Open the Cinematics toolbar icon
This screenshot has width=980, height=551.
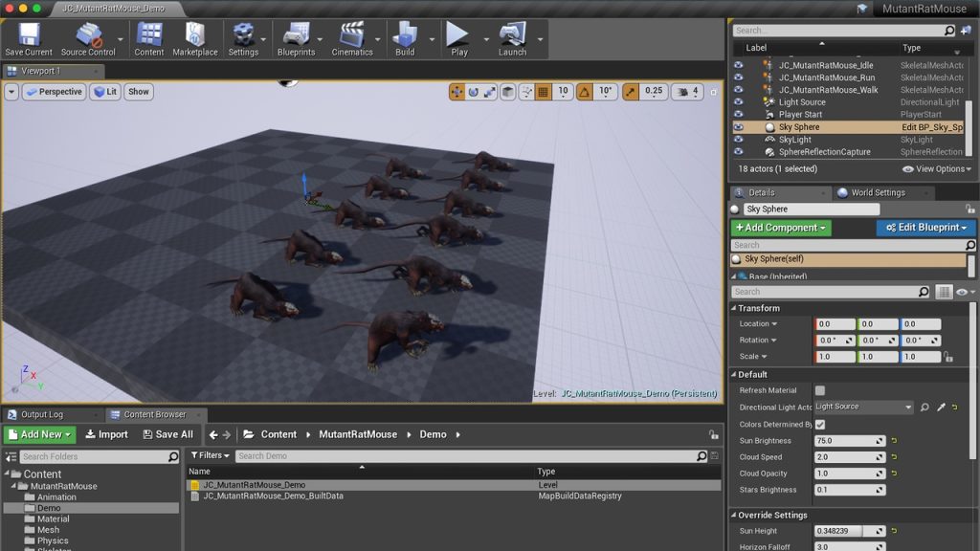click(352, 38)
